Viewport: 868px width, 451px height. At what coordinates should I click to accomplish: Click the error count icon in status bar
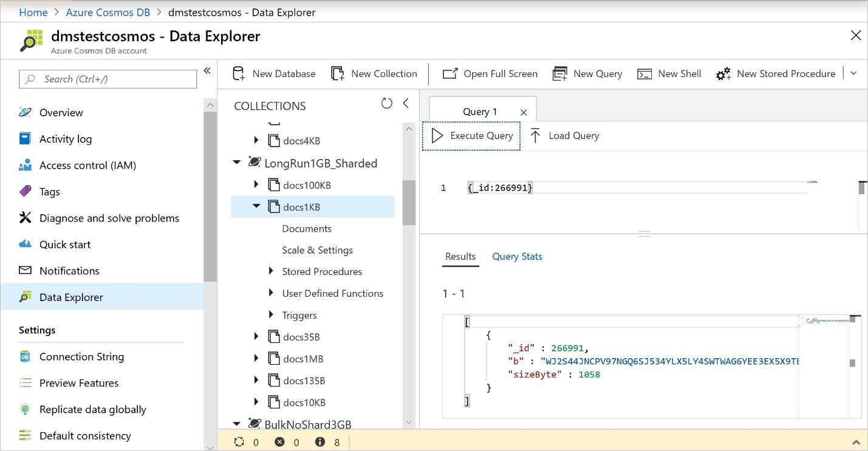pos(279,442)
